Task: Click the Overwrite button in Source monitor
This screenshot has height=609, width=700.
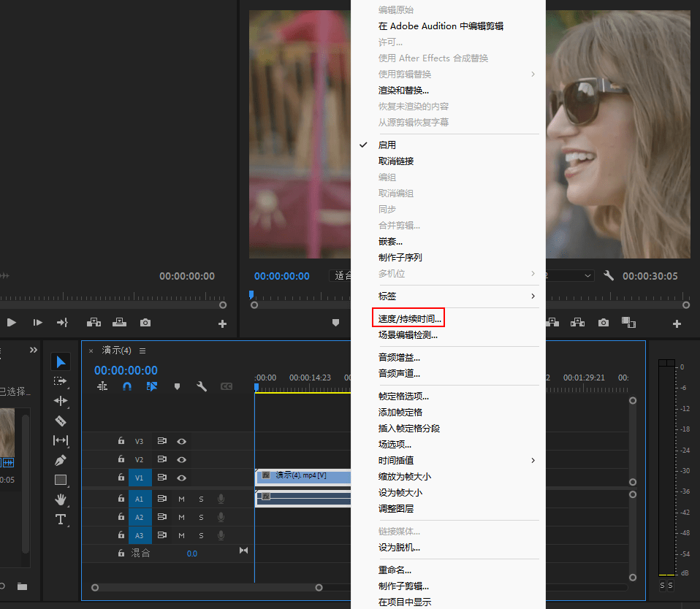Action: click(119, 323)
